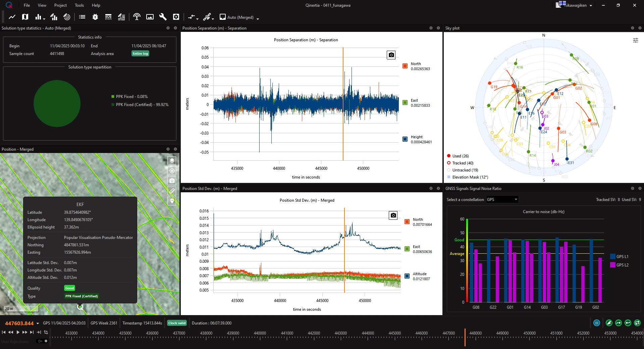Toggle GPS L2 legend entry

click(x=619, y=265)
